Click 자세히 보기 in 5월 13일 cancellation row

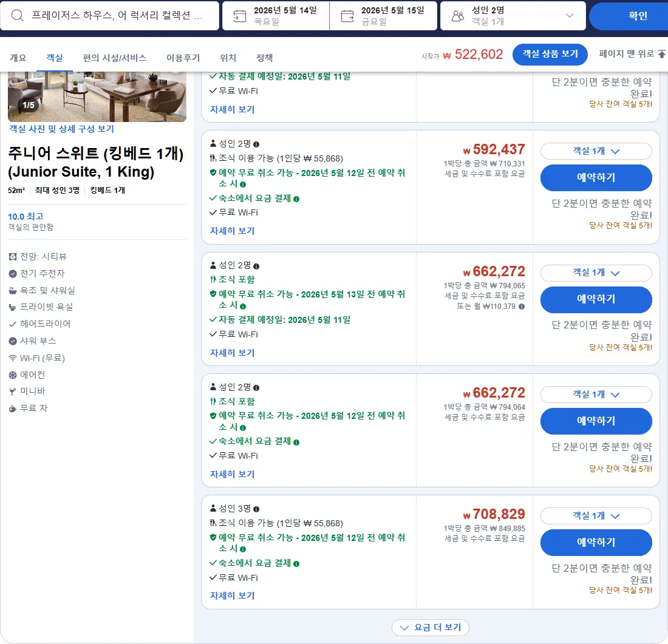point(232,353)
